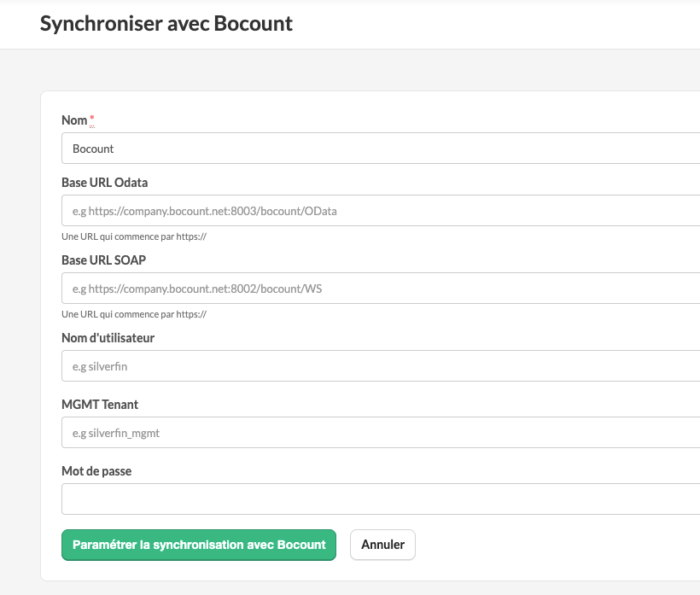The width and height of the screenshot is (700, 595).
Task: Focus the Base URL Odata field
Action: (x=381, y=211)
